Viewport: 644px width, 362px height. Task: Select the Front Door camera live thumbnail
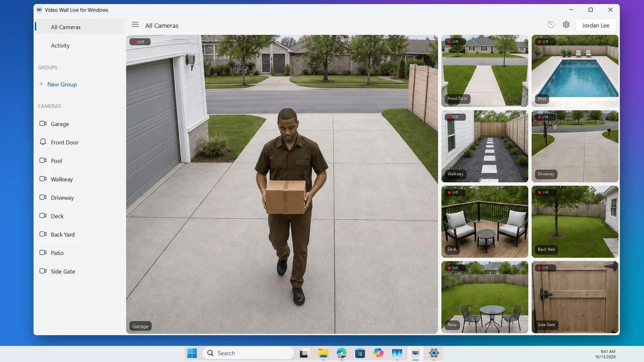click(x=485, y=71)
